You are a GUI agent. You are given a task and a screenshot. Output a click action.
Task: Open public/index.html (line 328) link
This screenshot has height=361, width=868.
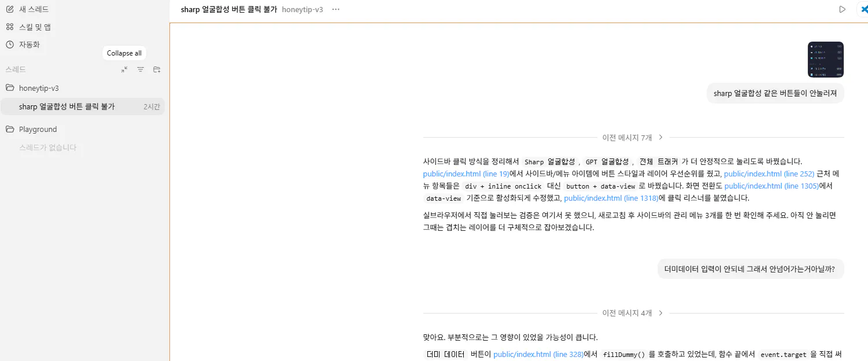538,354
